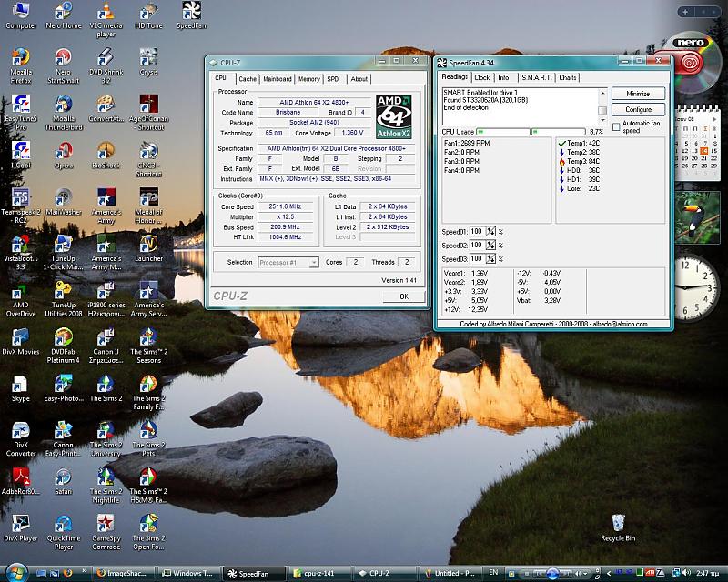Open the Memory tab in CPU-Z

coord(308,79)
